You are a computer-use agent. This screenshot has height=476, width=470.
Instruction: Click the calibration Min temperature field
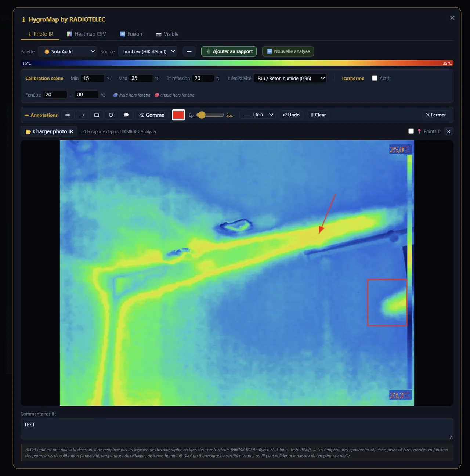[92, 78]
